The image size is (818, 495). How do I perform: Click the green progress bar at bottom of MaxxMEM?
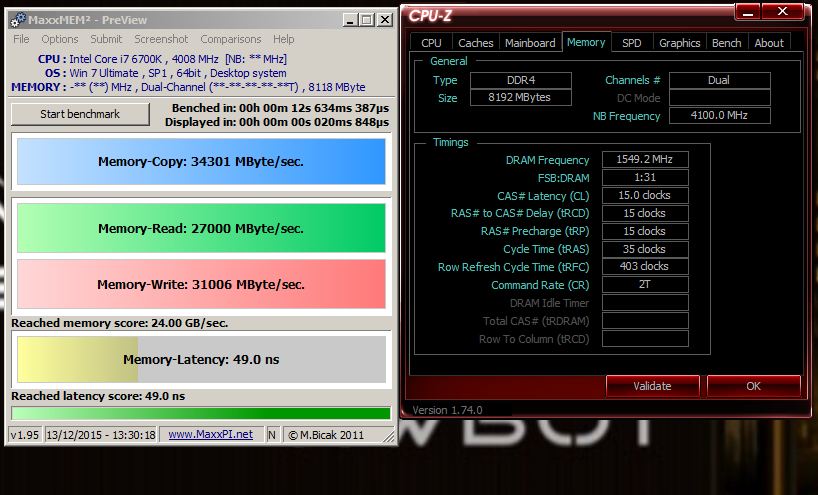[201, 413]
